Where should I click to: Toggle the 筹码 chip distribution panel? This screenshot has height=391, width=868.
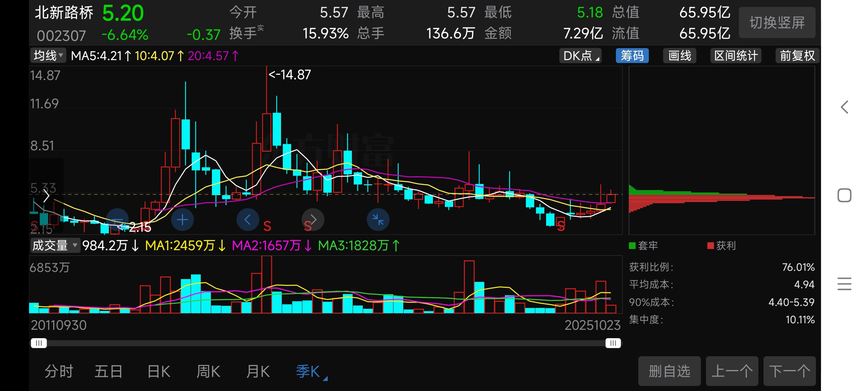point(632,56)
